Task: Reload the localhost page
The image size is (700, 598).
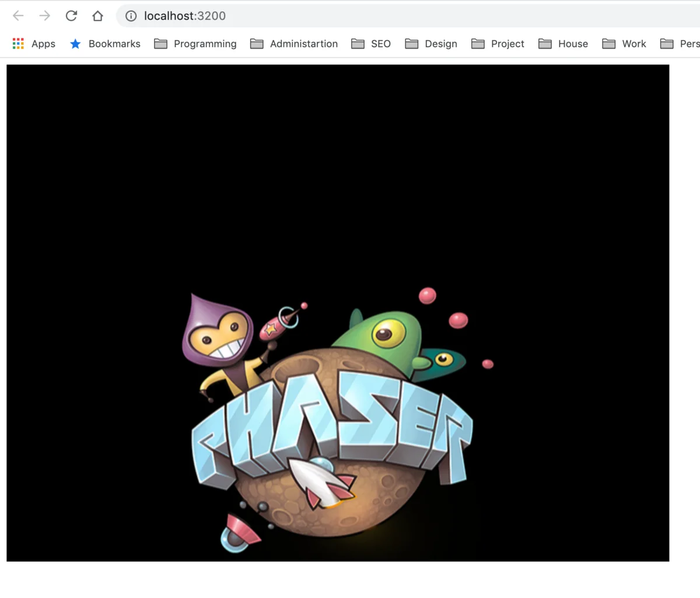Action: tap(71, 16)
